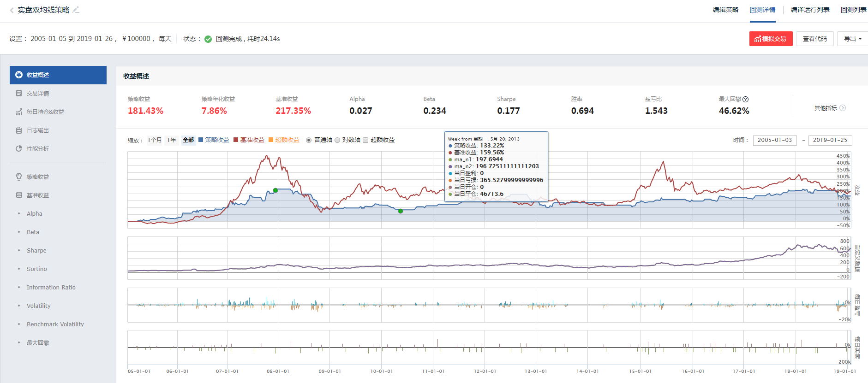Click the 最大回撤 value 46.62%

[734, 111]
